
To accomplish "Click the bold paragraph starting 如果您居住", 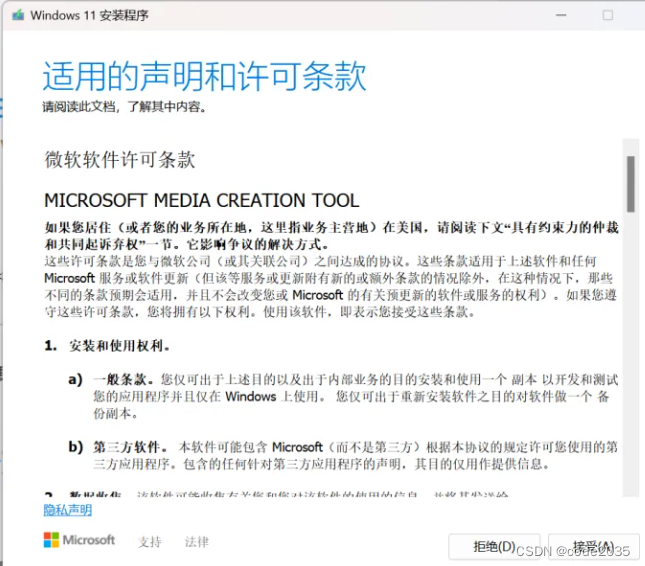I will [x=332, y=236].
